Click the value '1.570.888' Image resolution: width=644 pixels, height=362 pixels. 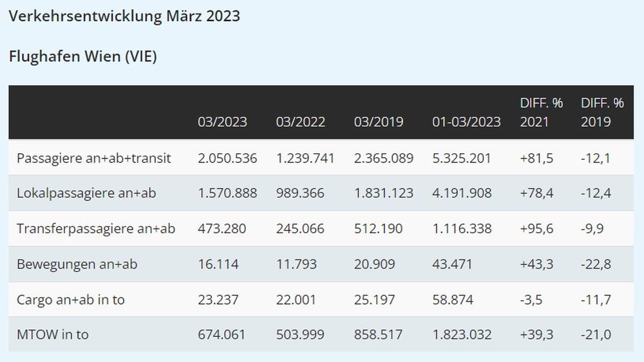tap(227, 193)
